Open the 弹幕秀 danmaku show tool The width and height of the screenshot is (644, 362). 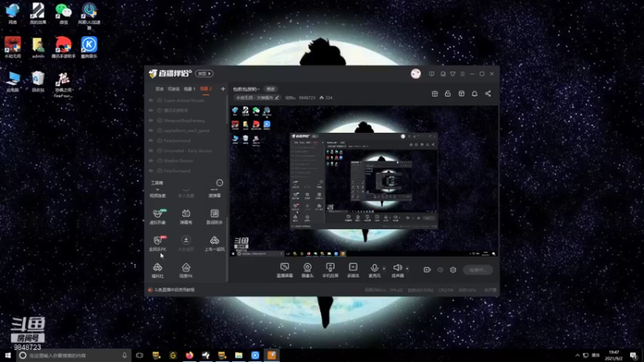coord(186,216)
